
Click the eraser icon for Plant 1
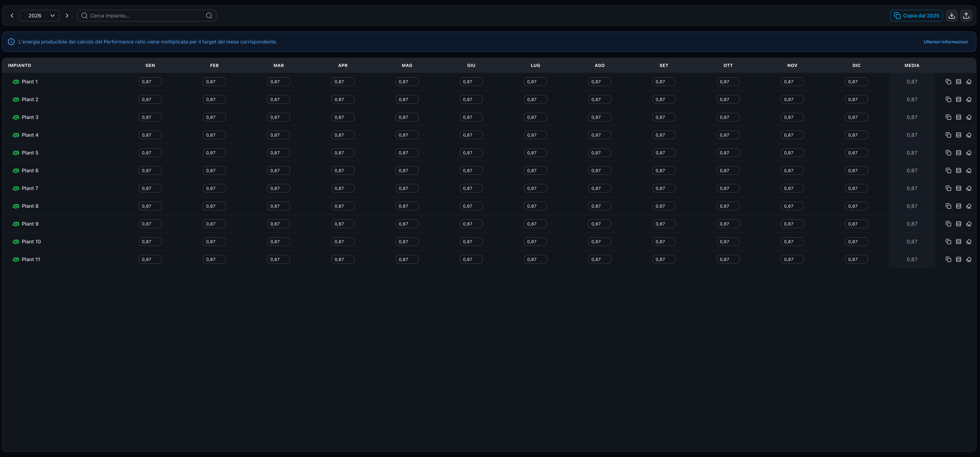(969, 82)
